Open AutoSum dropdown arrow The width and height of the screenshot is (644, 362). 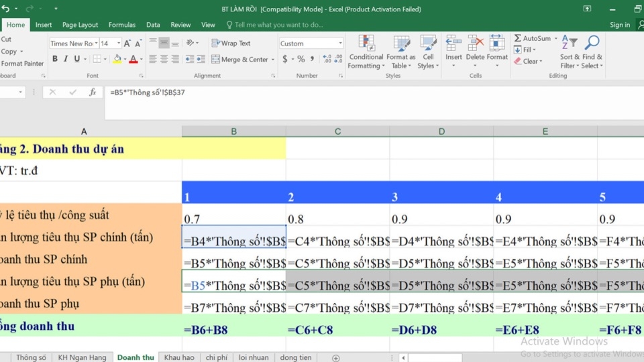(555, 39)
